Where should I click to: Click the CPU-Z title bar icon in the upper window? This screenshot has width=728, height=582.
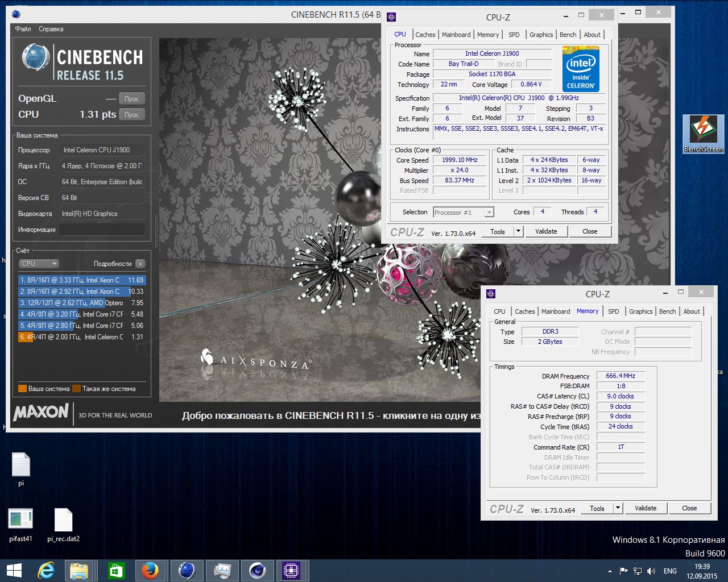coord(391,16)
